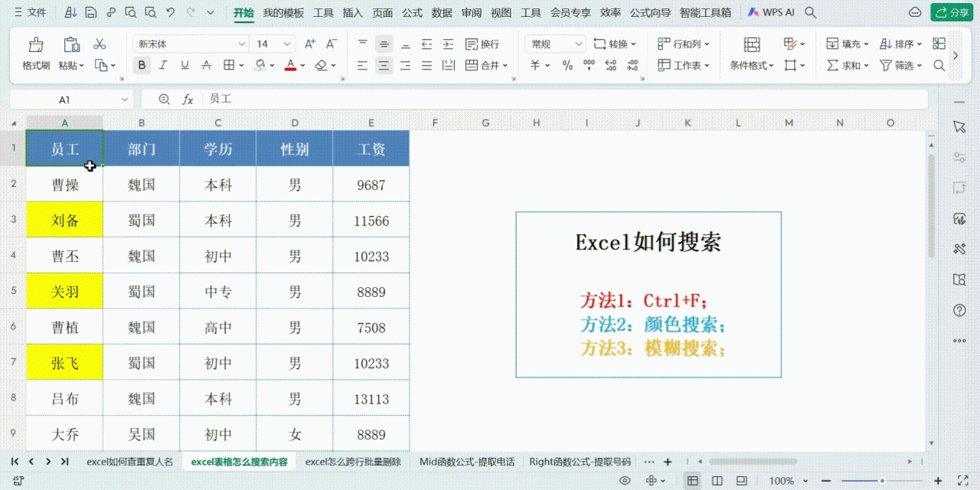The image size is (980, 490).
Task: Toggle center horizontal alignment
Action: pyautogui.click(x=384, y=66)
